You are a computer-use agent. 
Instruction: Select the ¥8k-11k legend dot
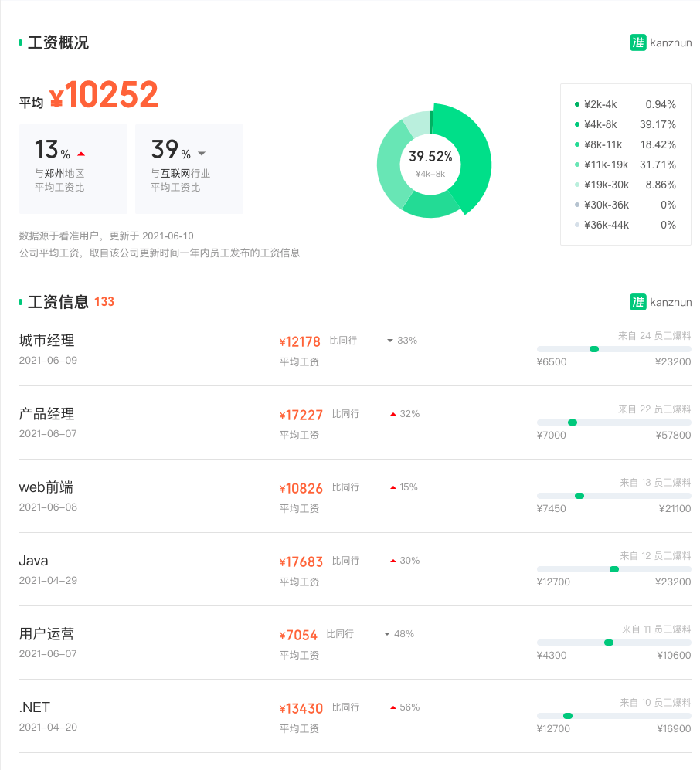coord(577,144)
